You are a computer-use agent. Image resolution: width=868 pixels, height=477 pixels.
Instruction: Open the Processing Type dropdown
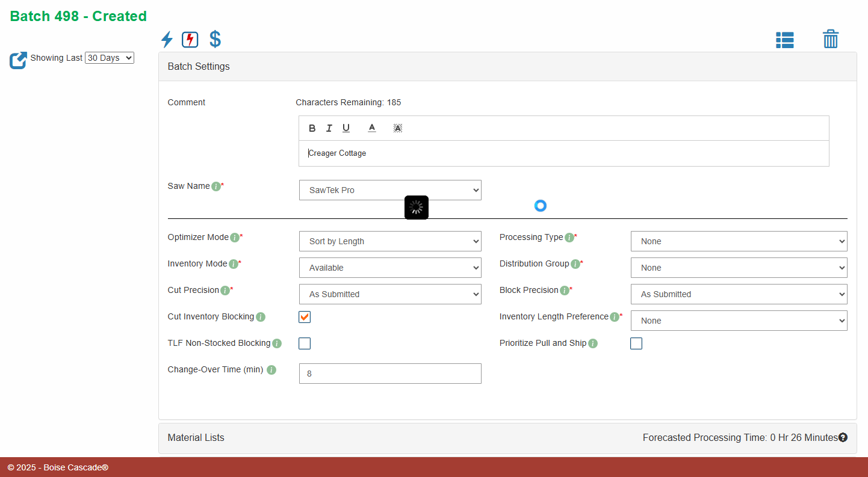coord(739,241)
